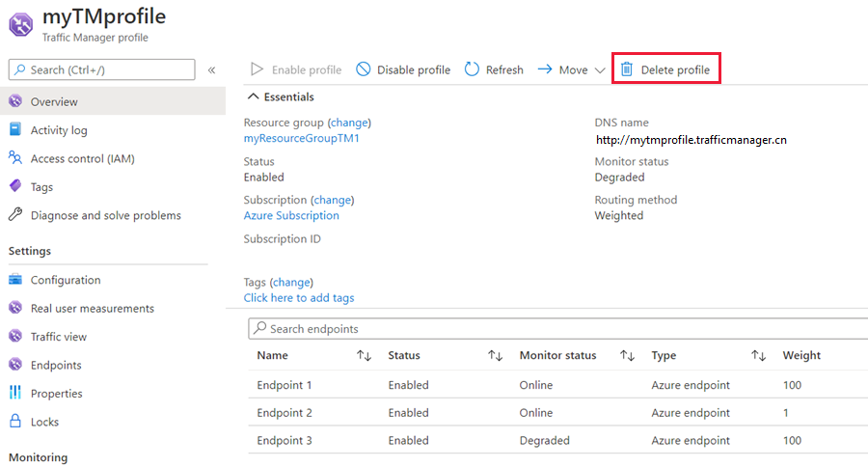Image resolution: width=868 pixels, height=467 pixels.
Task: Click the Tags icon in sidebar
Action: pos(14,186)
